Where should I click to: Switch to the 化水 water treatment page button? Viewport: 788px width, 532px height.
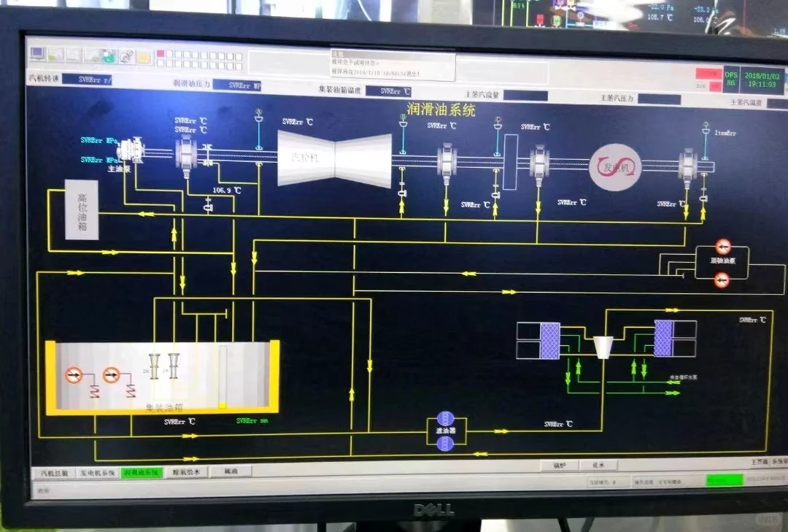598,465
